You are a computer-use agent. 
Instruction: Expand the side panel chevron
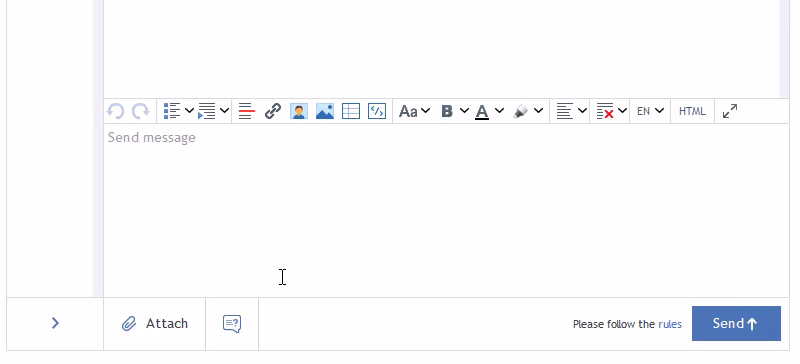tap(55, 323)
